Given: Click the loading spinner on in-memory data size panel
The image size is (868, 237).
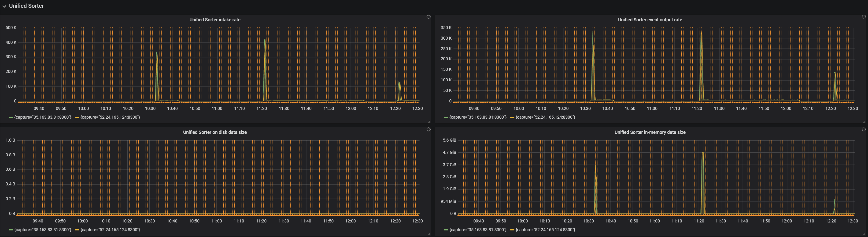Looking at the screenshot, I should (x=864, y=129).
